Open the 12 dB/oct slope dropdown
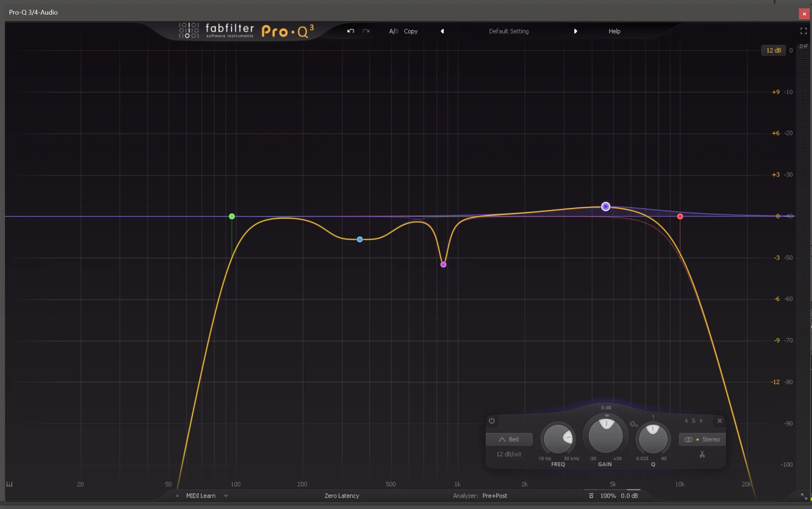The height and width of the screenshot is (509, 812). [509, 454]
